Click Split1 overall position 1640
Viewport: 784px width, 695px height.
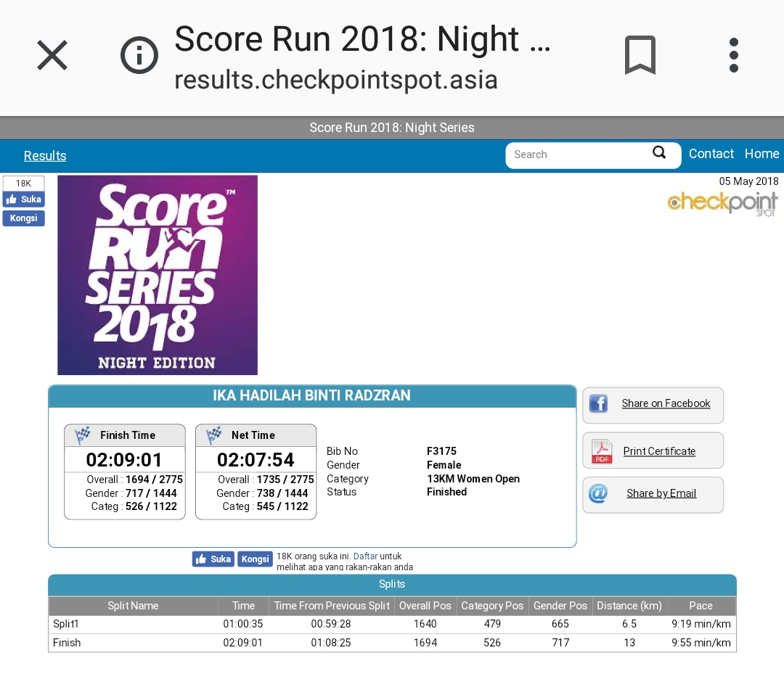click(425, 624)
